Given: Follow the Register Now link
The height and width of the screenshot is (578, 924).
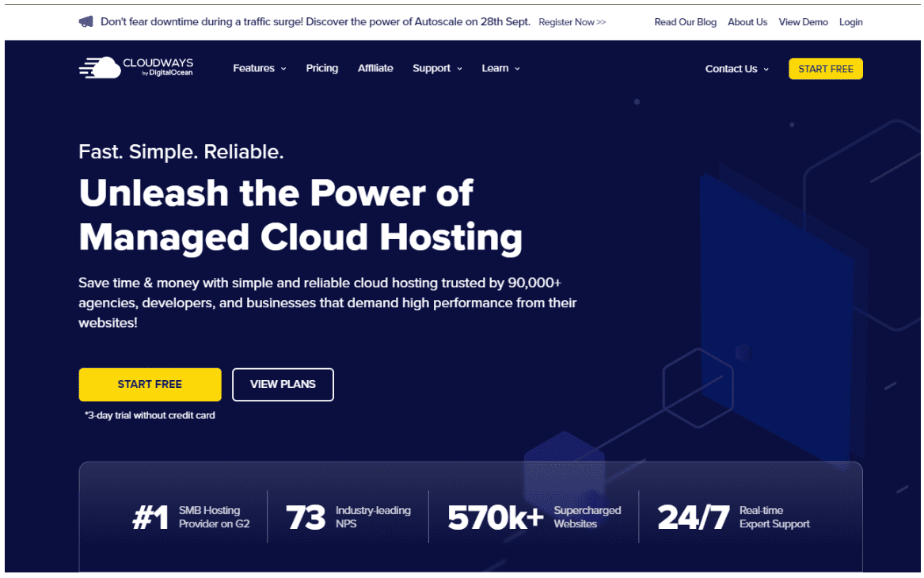Looking at the screenshot, I should (x=572, y=22).
